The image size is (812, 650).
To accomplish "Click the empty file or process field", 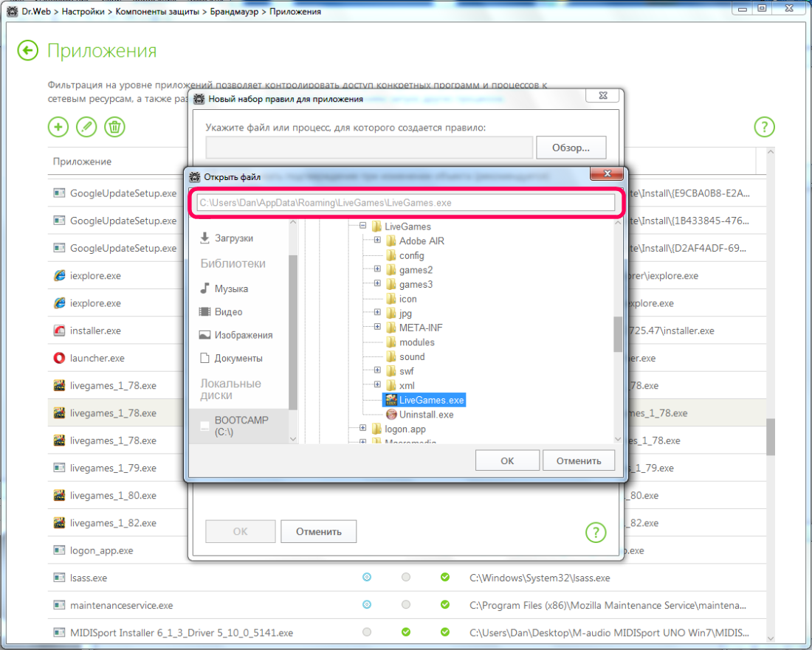I will 369,148.
